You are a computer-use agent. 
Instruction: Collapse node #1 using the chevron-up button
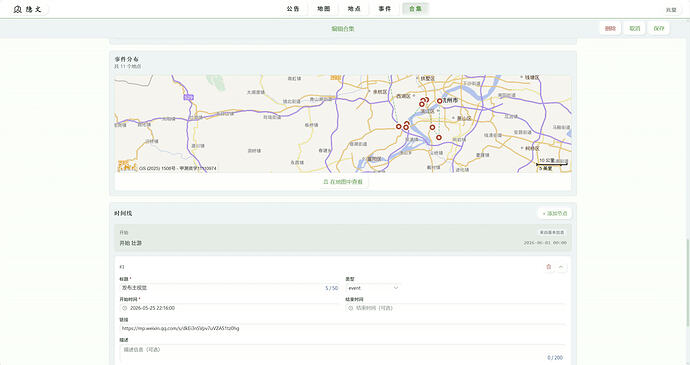click(561, 267)
